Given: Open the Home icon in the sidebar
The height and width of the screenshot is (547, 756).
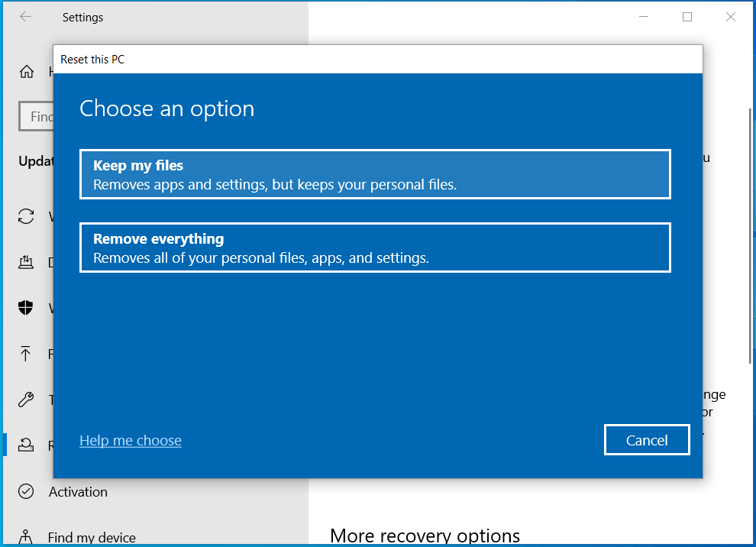Looking at the screenshot, I should 27,72.
